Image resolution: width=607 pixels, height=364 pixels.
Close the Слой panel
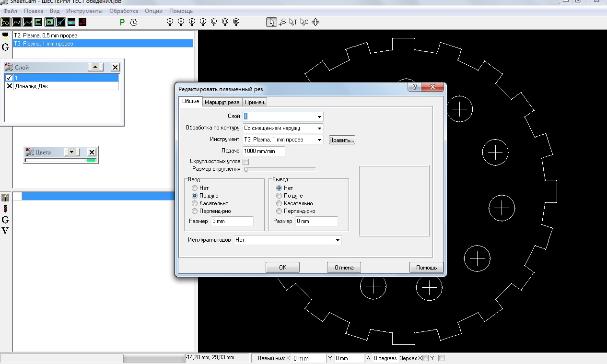(x=115, y=68)
